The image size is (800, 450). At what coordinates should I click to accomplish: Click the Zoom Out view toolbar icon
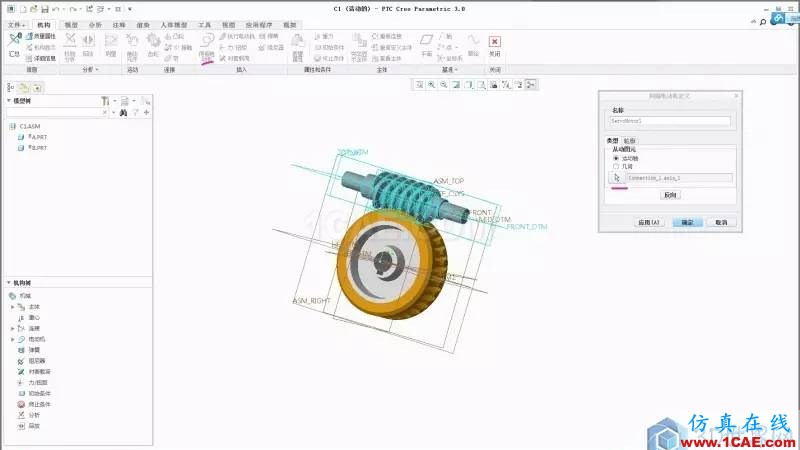coord(444,85)
